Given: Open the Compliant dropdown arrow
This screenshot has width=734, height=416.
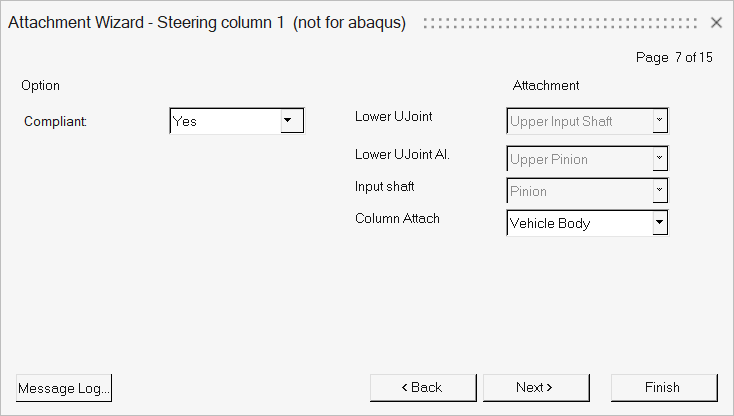Looking at the screenshot, I should click(291, 121).
